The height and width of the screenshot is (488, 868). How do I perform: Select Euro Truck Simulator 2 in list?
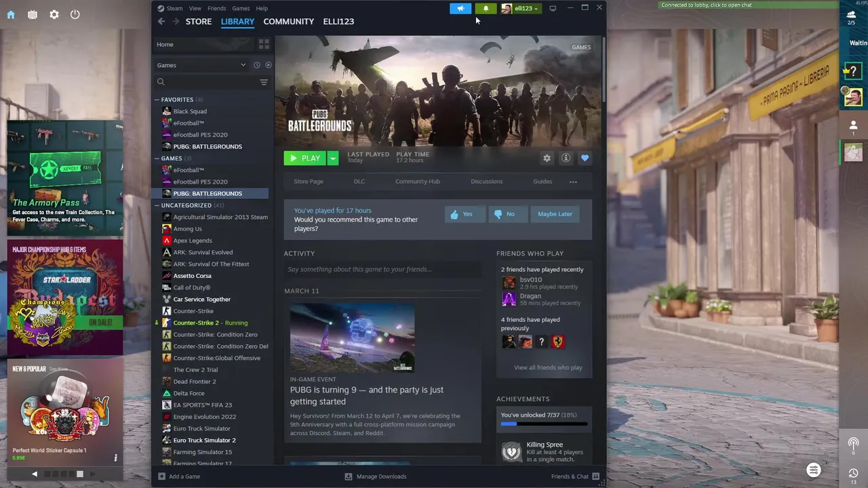pyautogui.click(x=204, y=441)
